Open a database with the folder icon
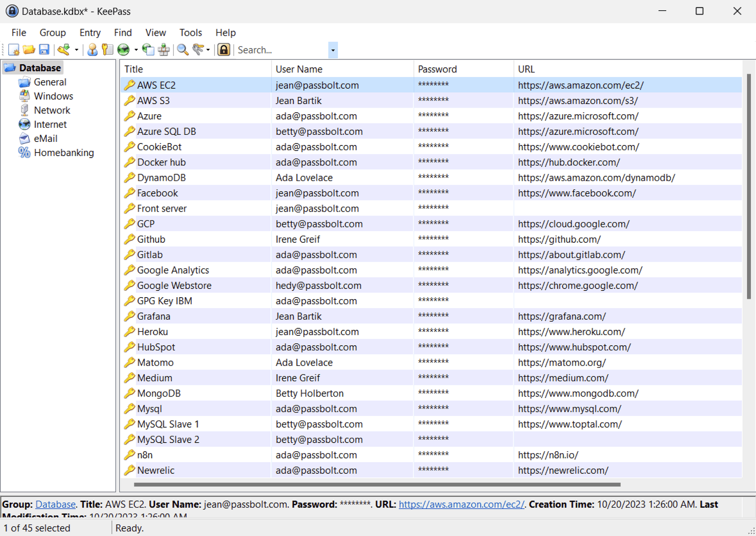 coord(29,50)
